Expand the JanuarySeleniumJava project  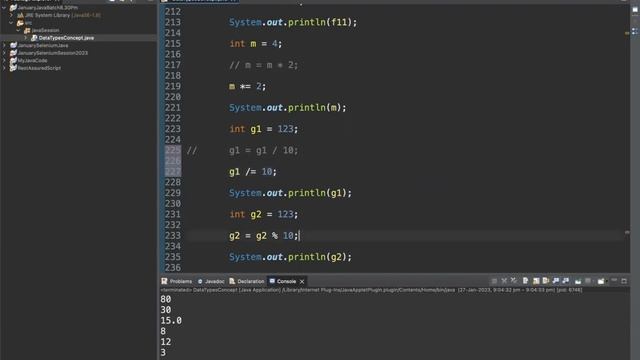[4, 45]
